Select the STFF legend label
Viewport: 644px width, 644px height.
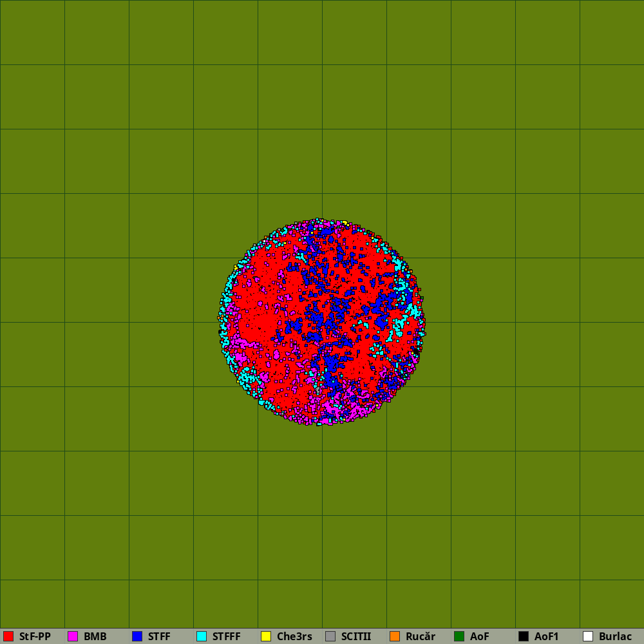(159, 636)
